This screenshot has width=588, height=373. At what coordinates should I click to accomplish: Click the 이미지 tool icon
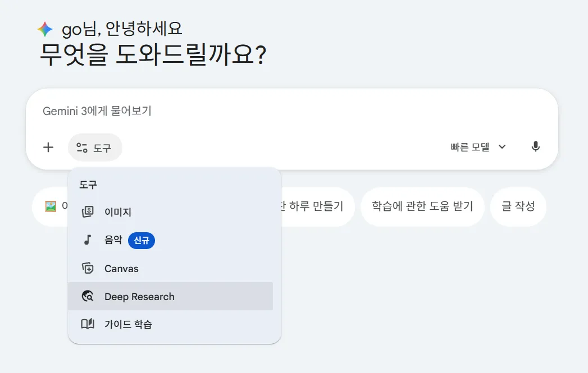tap(88, 211)
